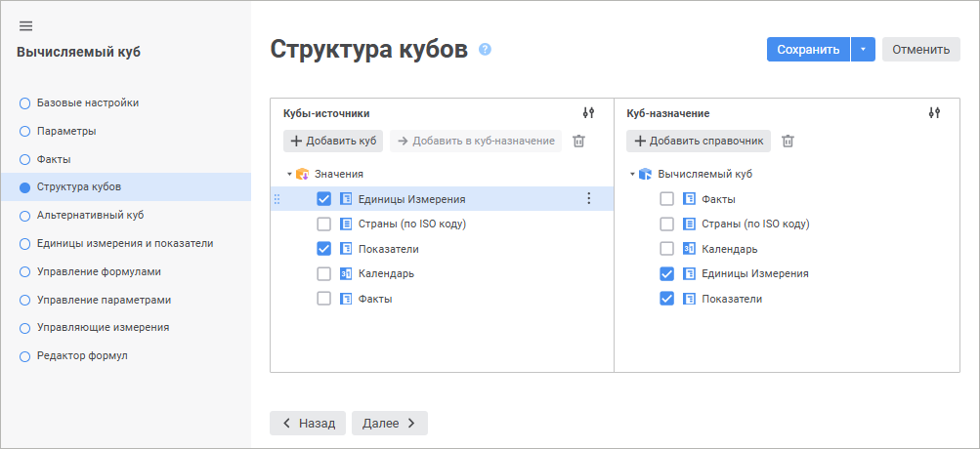Click trash icon in source cubes toolbar

pos(578,142)
